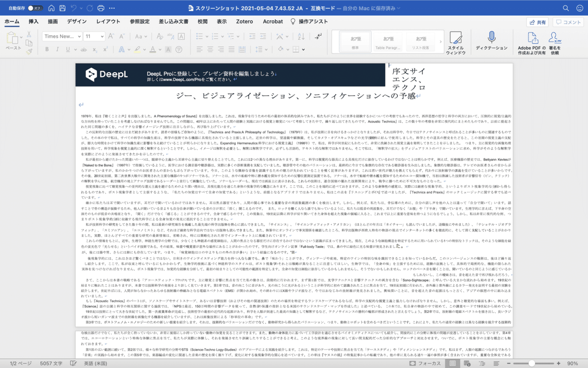Open the 挿入 tab
Viewport: 588px width, 368px height.
[x=34, y=22]
